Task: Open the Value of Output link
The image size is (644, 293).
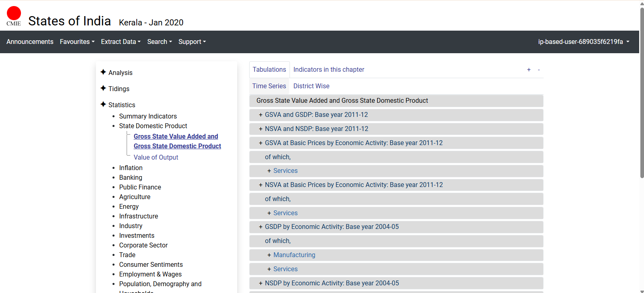Action: 156,158
